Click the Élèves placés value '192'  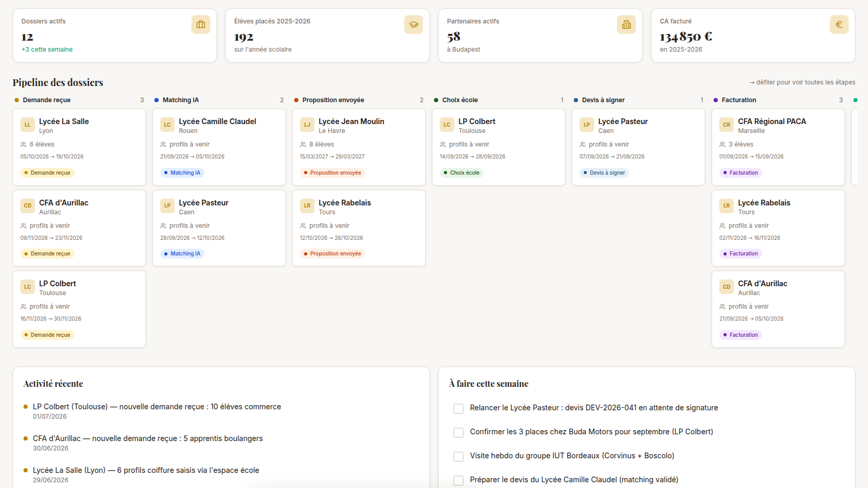244,37
